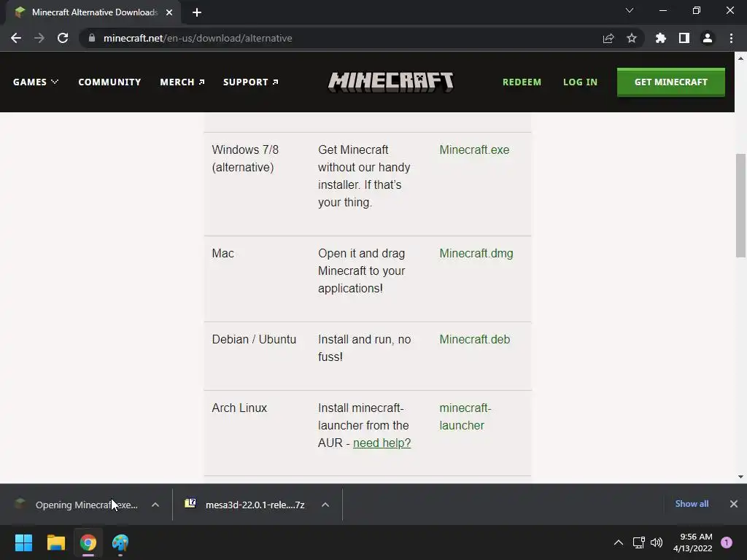Open network status tray icon
This screenshot has width=747, height=560.
pyautogui.click(x=638, y=542)
